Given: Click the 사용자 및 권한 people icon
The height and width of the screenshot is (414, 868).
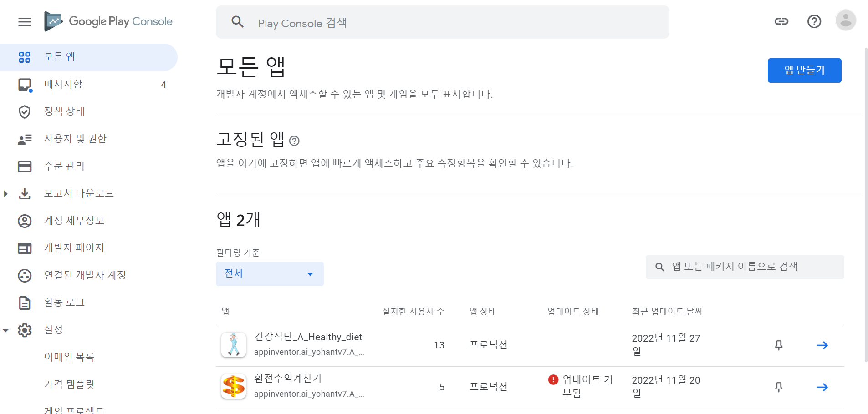Looking at the screenshot, I should coord(25,139).
